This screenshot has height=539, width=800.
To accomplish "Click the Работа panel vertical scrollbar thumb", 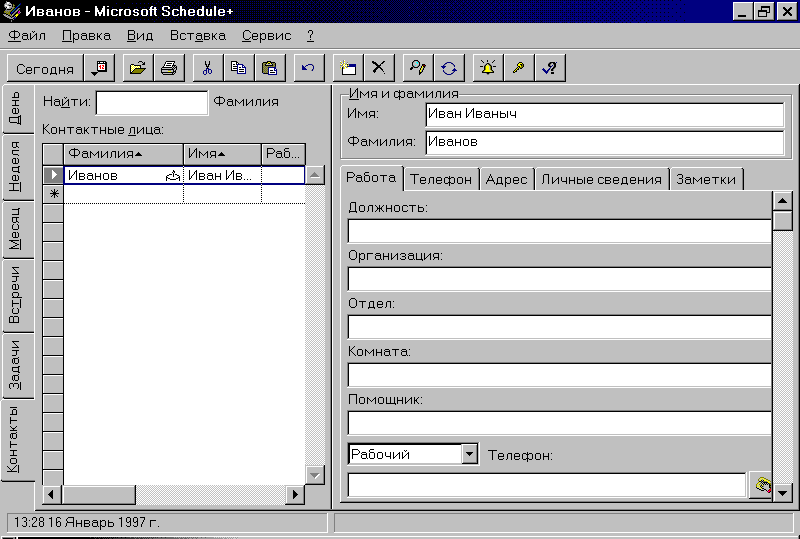I will [782, 221].
